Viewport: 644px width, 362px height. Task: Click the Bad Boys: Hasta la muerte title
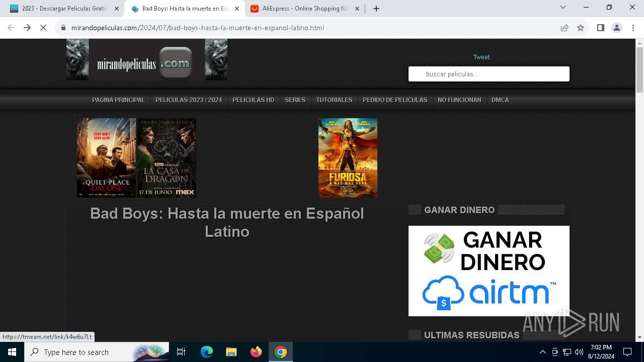(227, 222)
